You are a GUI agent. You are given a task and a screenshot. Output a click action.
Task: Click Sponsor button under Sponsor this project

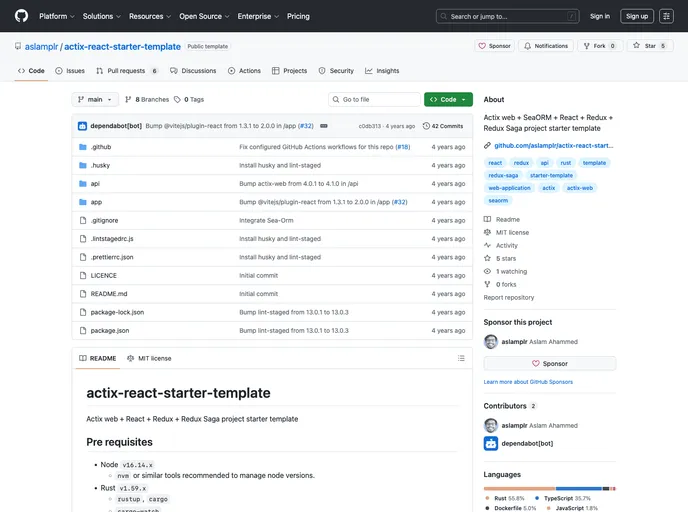click(550, 364)
